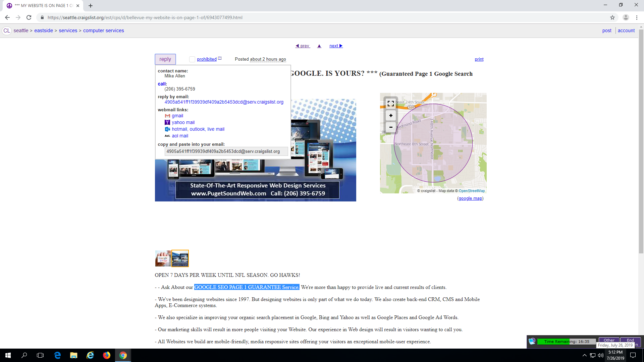Screen dimensions: 644x362
Task: Zoom out on the map
Action: tap(391, 127)
